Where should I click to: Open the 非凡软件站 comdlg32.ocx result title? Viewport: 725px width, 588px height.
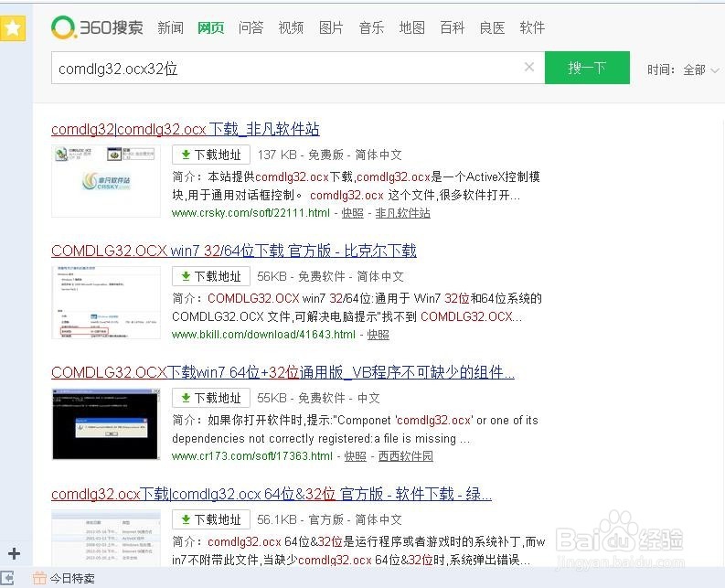(186, 129)
